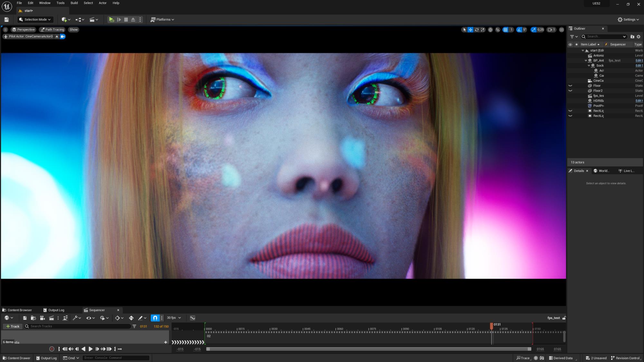Open the Add content quick menu
Screen dimensions: 644x362
tap(66, 20)
